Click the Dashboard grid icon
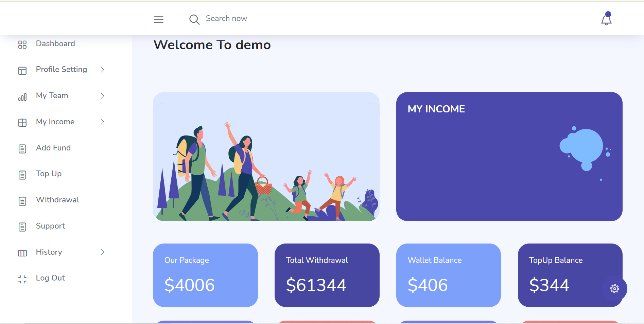This screenshot has width=644, height=324. tap(22, 44)
